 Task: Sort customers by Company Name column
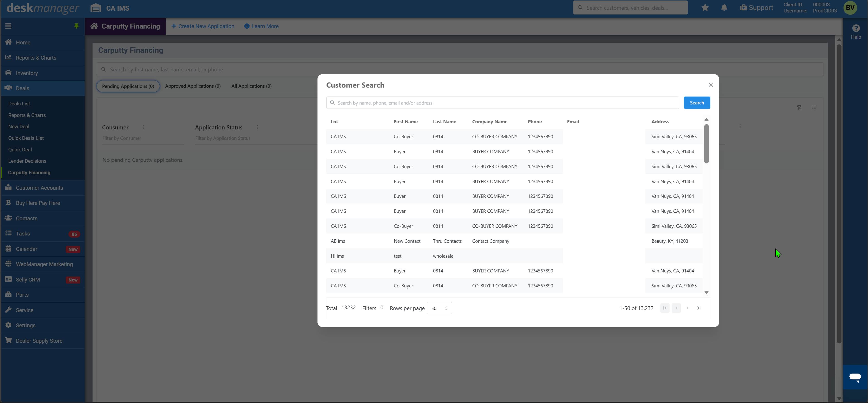pos(490,121)
